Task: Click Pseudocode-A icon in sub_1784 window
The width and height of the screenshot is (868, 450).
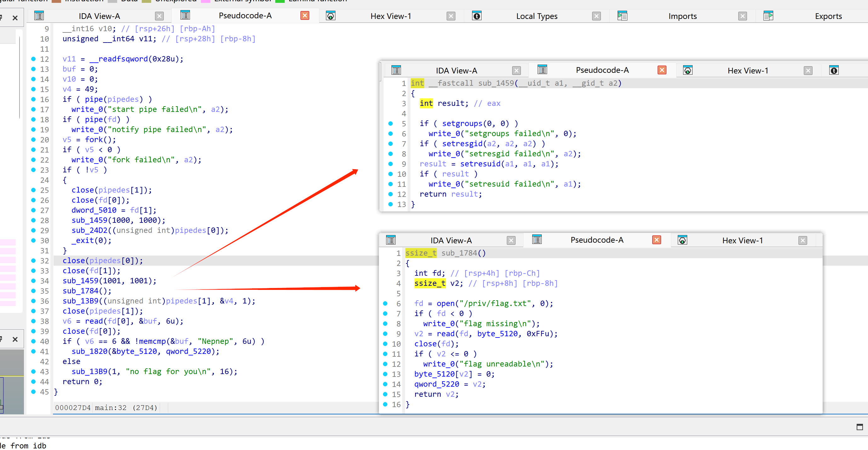Action: pos(536,239)
